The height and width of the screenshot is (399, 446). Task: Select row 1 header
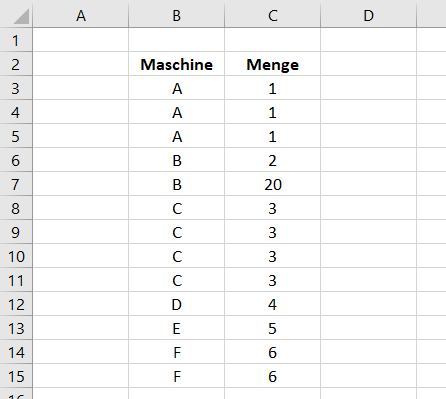(x=16, y=40)
